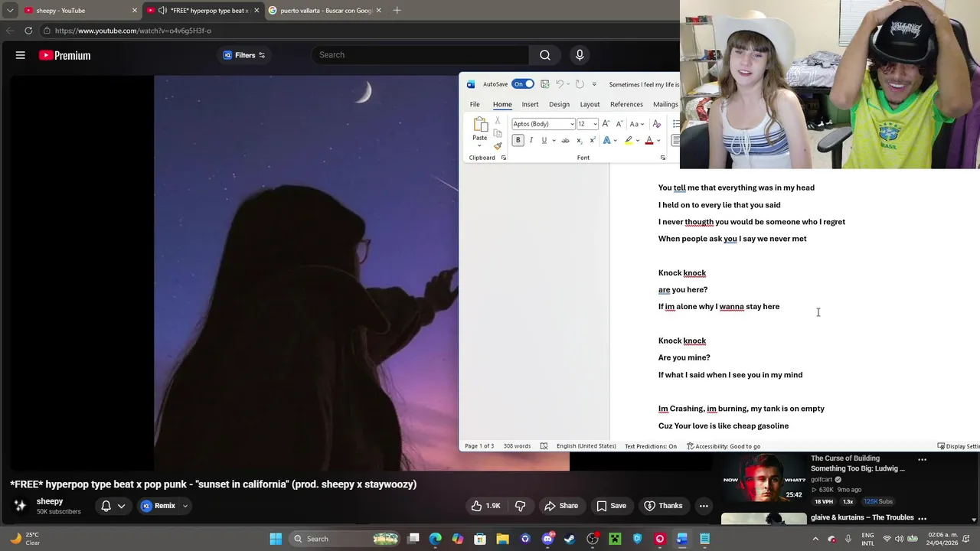Reload the YouTube page in the browser

tap(28, 31)
